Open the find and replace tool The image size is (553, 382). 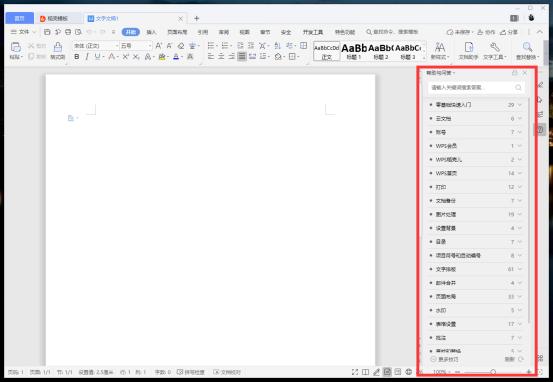pos(527,51)
